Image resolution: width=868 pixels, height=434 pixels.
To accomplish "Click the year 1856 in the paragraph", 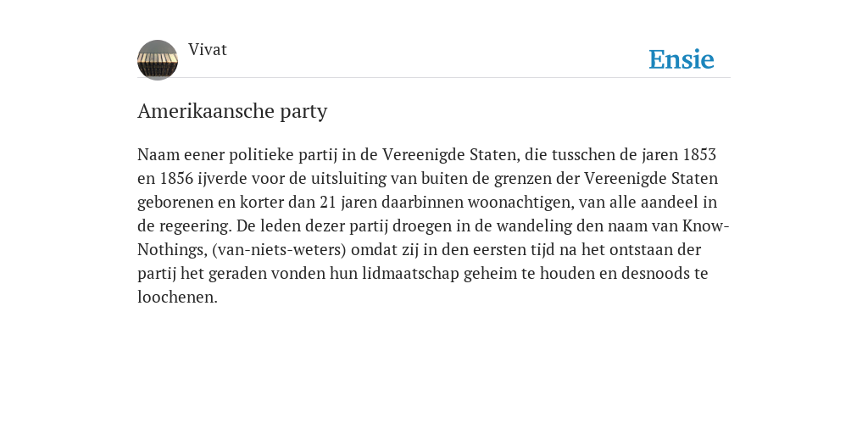I will [176, 178].
